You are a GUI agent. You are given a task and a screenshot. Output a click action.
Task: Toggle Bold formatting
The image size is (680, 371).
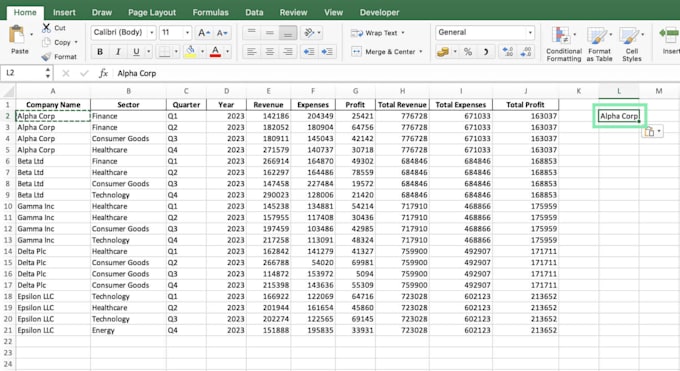coord(100,52)
